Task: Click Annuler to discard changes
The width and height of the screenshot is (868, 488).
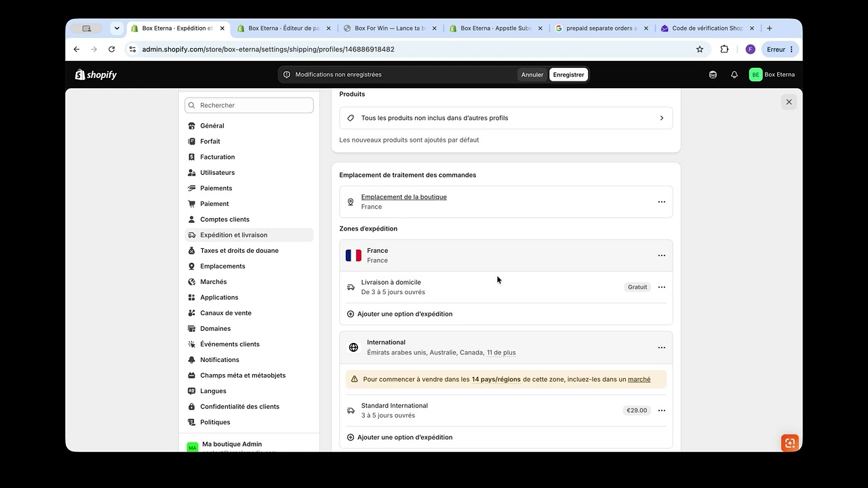Action: click(x=532, y=75)
